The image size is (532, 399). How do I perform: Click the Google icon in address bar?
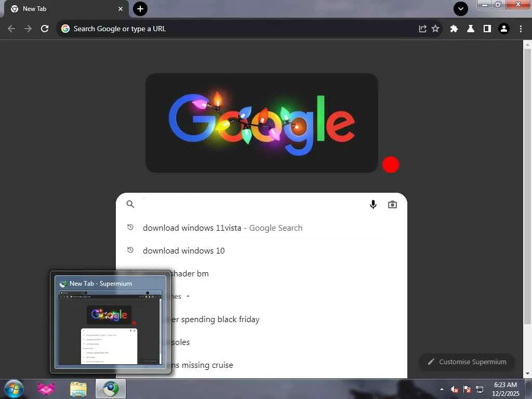65,29
